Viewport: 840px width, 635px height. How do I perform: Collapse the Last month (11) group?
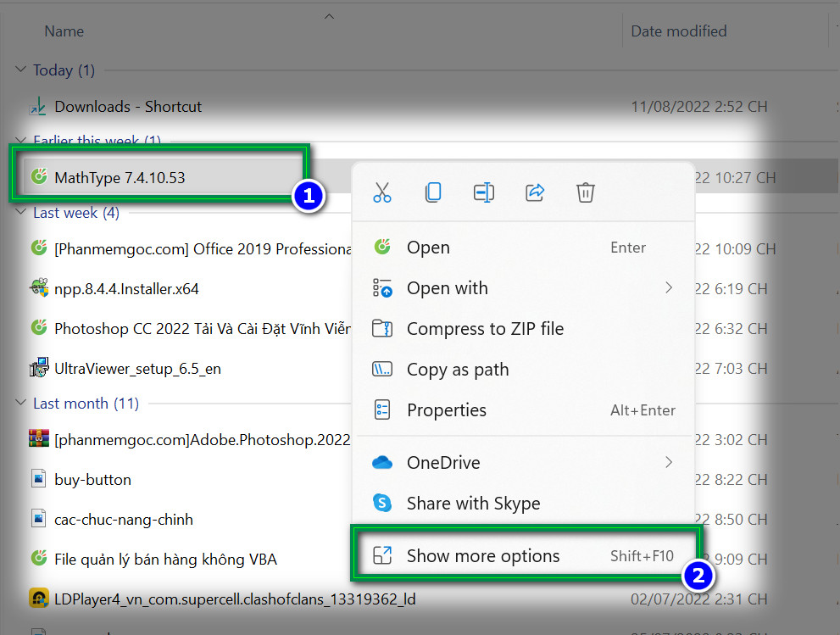pos(21,403)
